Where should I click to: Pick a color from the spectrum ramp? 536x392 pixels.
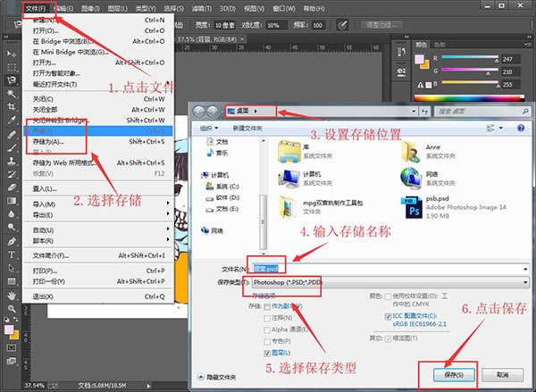[469, 98]
